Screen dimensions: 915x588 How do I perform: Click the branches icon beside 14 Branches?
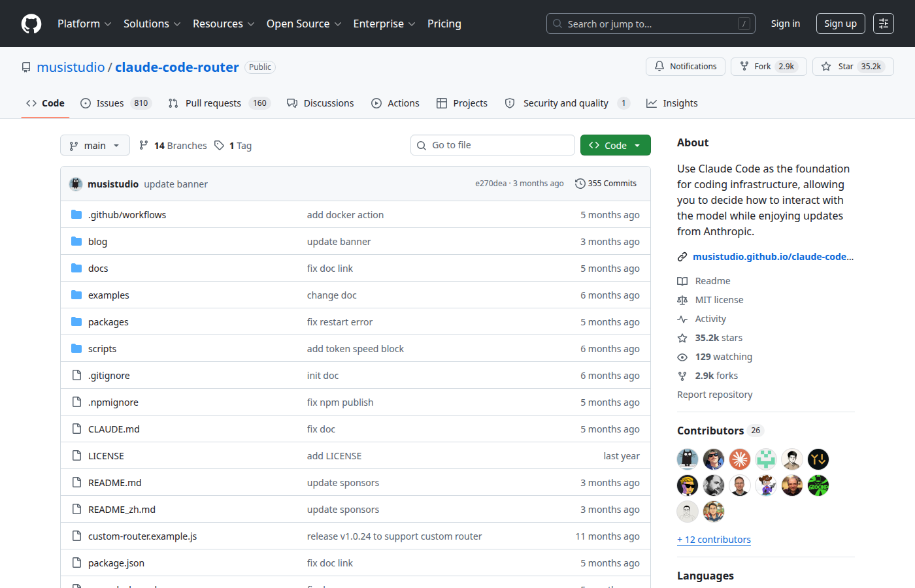tap(144, 145)
